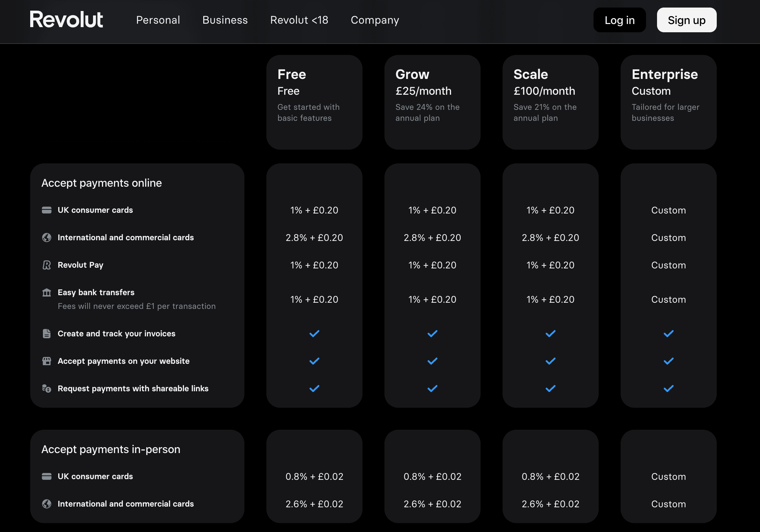Click the bank icon next to Easy bank transfers
Viewport: 760px width, 532px height.
click(46, 292)
